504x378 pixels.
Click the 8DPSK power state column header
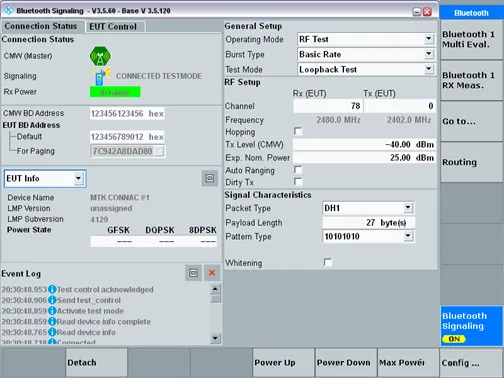point(203,230)
